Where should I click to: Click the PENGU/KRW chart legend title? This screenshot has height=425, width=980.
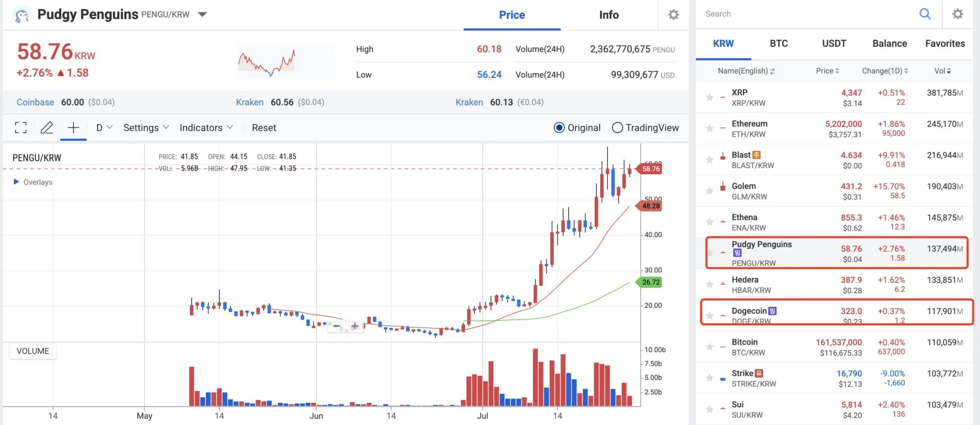(x=37, y=158)
